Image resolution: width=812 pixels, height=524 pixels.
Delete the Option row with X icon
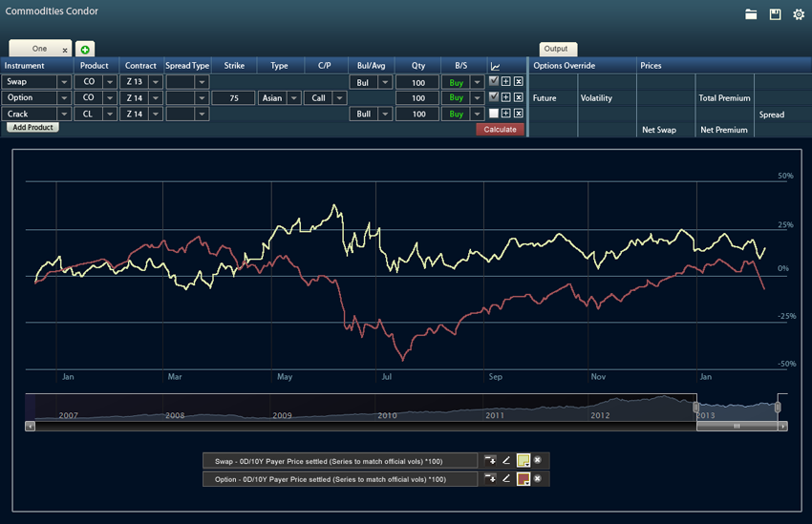pos(519,97)
